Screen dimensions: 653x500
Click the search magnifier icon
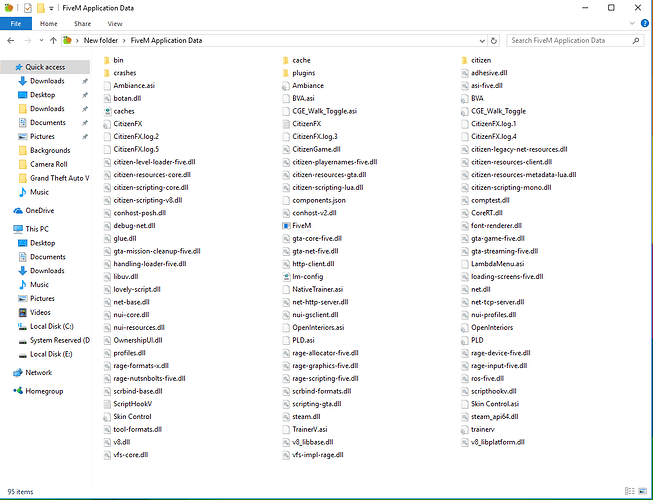pyautogui.click(x=636, y=41)
